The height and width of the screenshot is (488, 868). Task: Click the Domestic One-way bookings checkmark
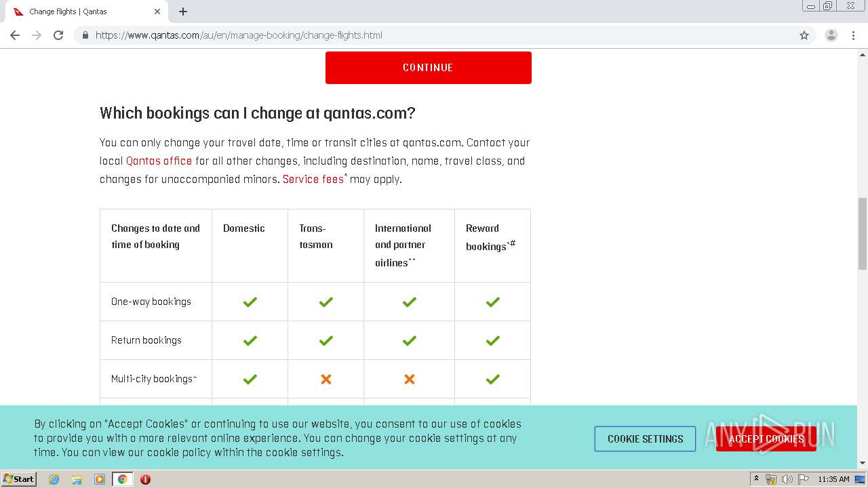click(x=250, y=302)
